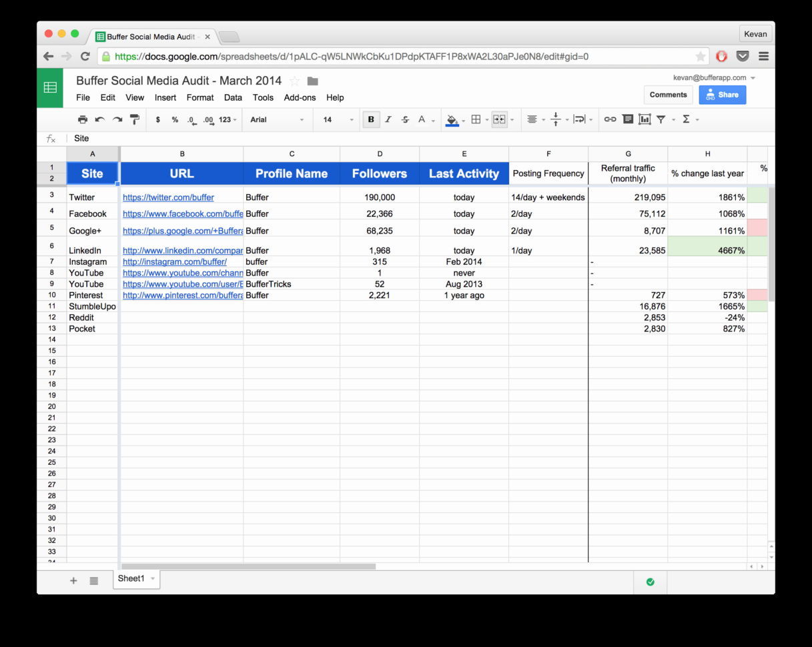Format selected cells as percent
The image size is (812, 647).
tap(174, 119)
